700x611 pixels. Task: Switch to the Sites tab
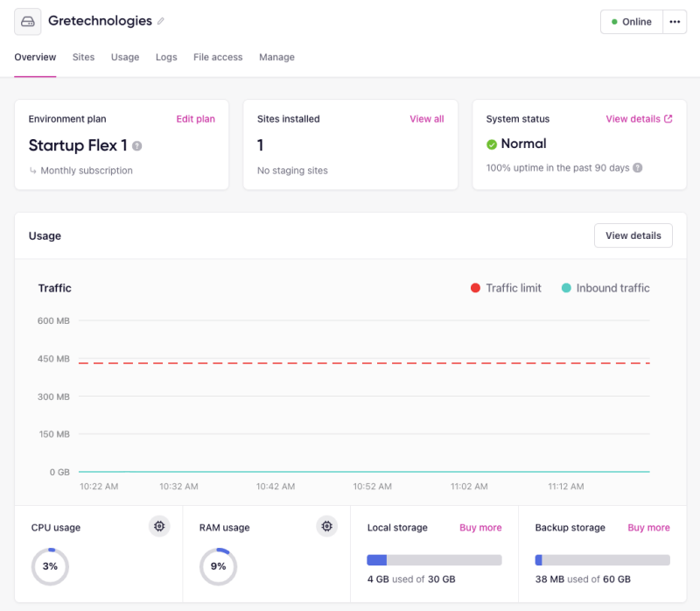tap(83, 57)
